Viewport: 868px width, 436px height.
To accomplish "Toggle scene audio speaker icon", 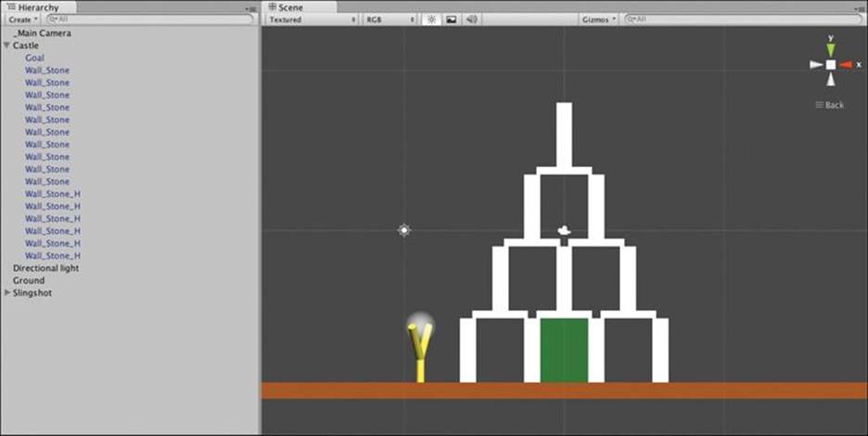I will [472, 19].
